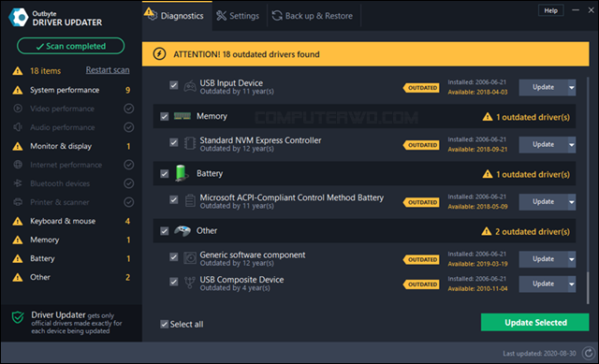
Task: Uncheck Microsoft ACPI-Compliant Battery checkbox
Action: (x=174, y=199)
